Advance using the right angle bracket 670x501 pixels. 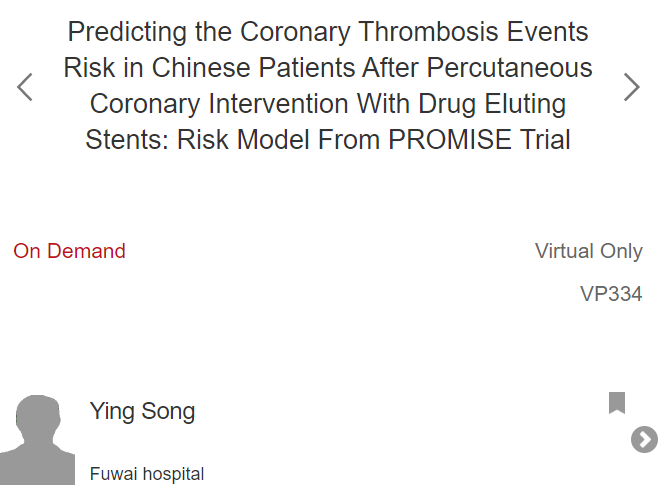tap(632, 87)
